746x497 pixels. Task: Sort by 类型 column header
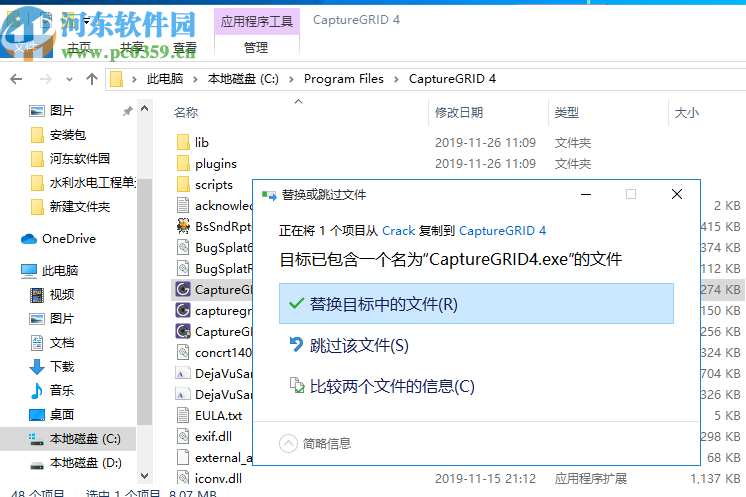567,113
